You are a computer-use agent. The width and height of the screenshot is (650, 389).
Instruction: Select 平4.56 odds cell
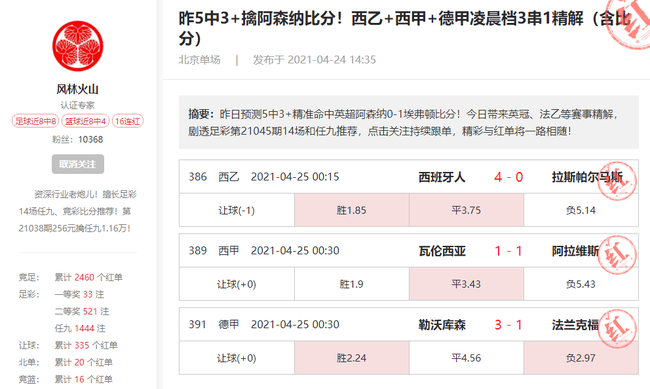[466, 358]
